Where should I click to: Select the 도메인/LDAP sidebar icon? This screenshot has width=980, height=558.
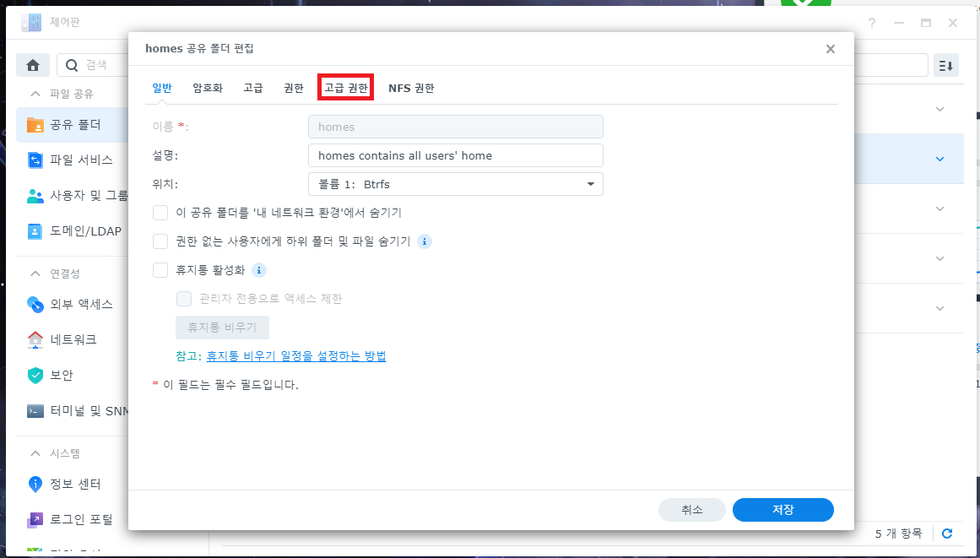coord(35,230)
